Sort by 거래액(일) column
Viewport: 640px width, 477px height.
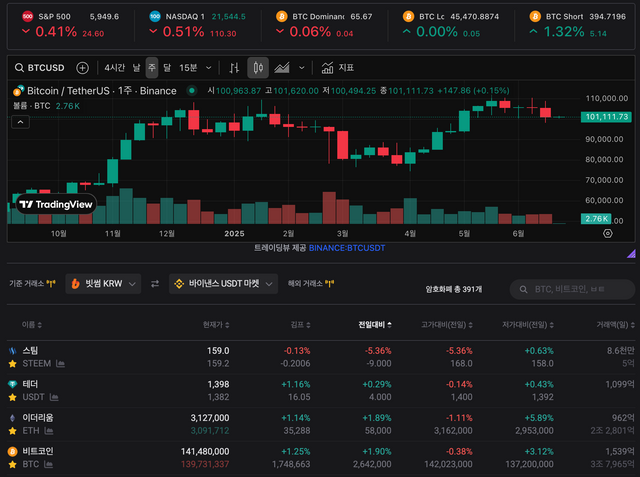(616, 325)
